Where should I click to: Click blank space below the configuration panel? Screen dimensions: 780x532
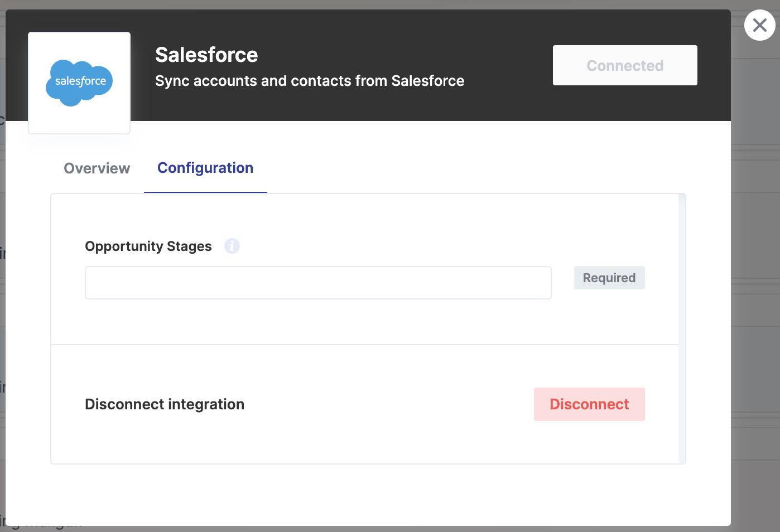pyautogui.click(x=368, y=495)
